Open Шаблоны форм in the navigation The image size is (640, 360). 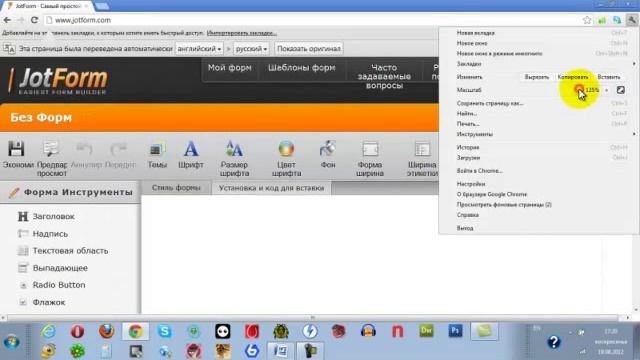click(x=302, y=68)
